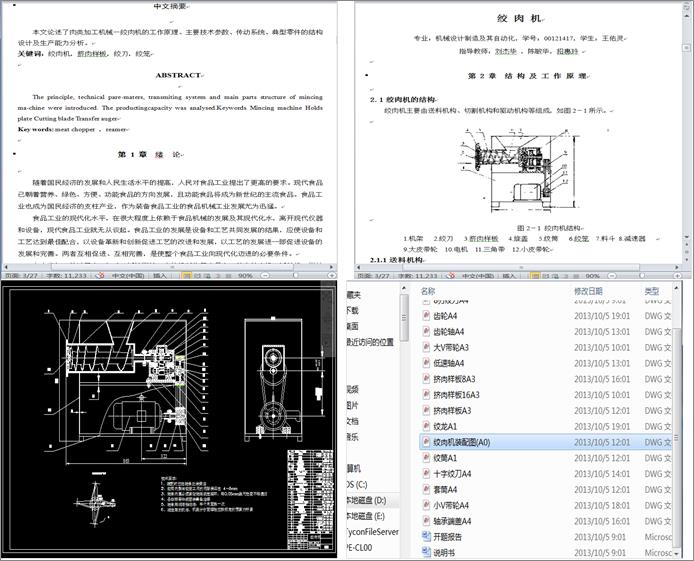
Task: Click Word document icon for 开题报告
Action: tap(426, 536)
